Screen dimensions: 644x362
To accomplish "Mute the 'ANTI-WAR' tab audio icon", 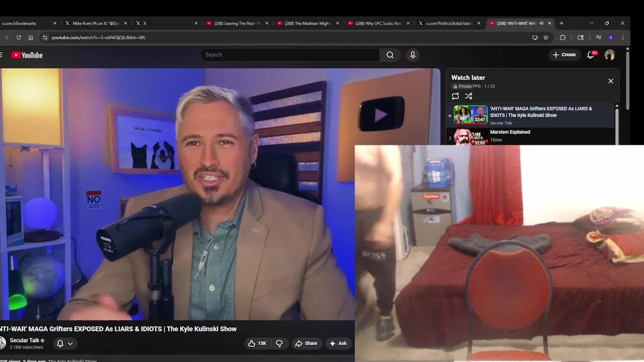I will 541,23.
